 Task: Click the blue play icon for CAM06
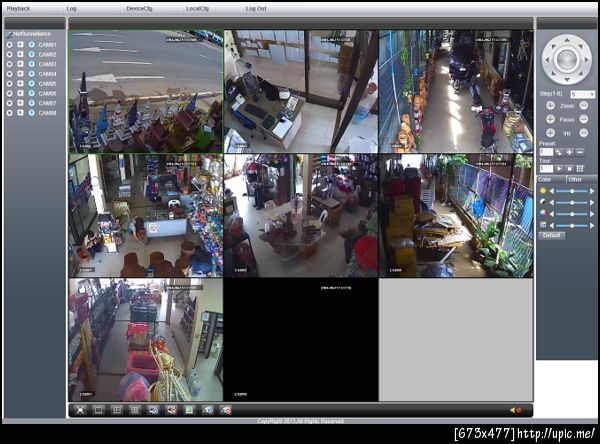pyautogui.click(x=31, y=93)
